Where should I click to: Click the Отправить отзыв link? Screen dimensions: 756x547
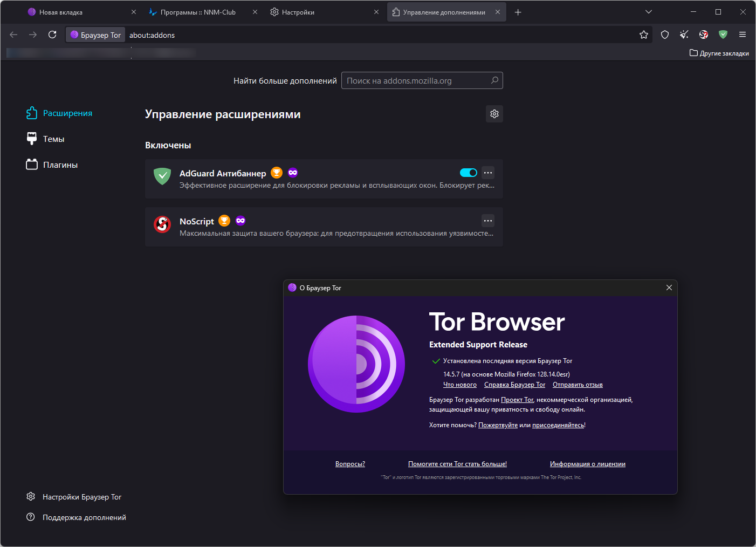pos(578,385)
